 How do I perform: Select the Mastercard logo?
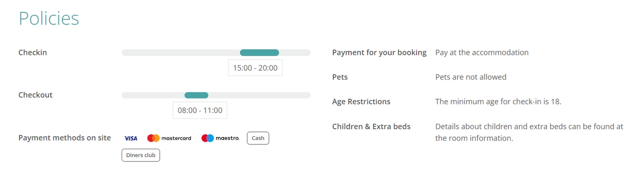point(169,138)
